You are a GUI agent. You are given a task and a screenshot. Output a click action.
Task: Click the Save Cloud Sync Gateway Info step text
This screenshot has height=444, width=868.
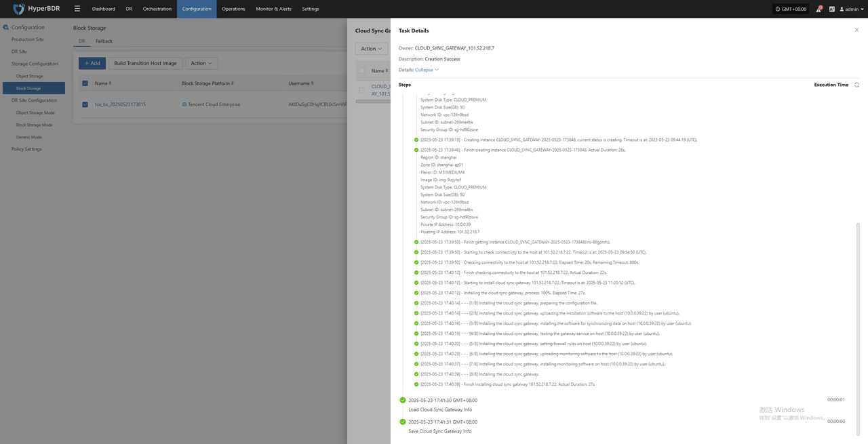click(x=439, y=431)
